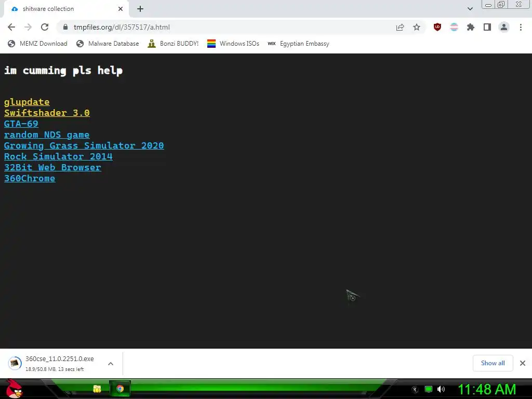The width and height of the screenshot is (532, 399).
Task: Show hidden tray icons arrow
Action: pos(415,390)
